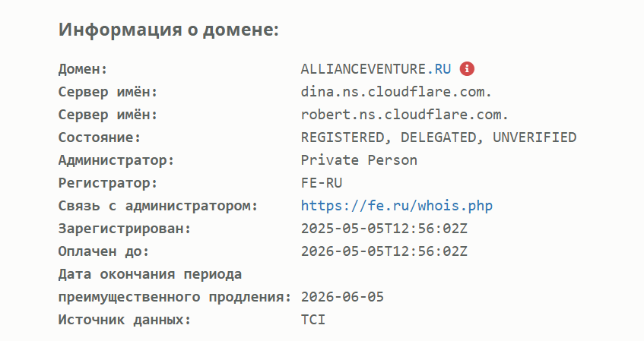Click the 'Источник данных:' label

[x=125, y=320]
